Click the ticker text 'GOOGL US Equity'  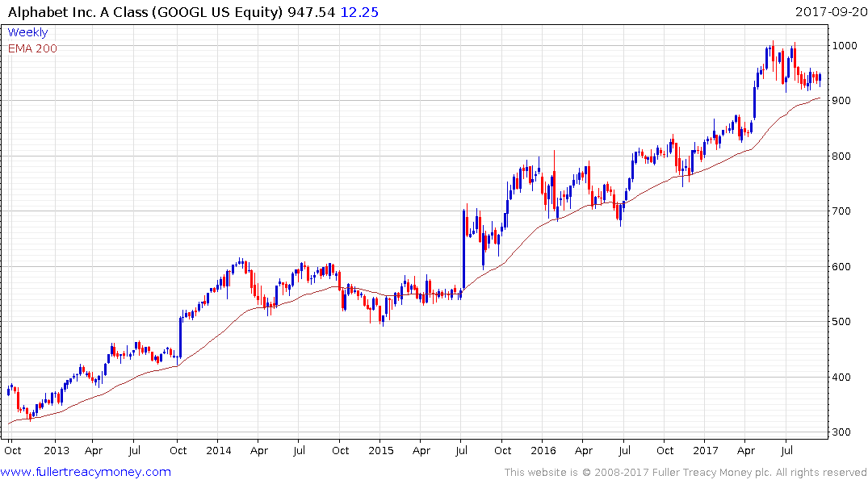click(x=219, y=12)
